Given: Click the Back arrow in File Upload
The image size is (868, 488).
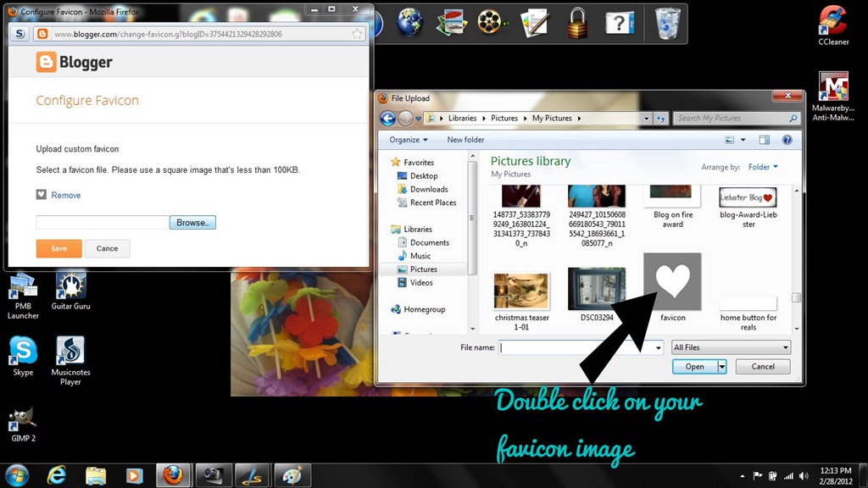Looking at the screenshot, I should [387, 119].
